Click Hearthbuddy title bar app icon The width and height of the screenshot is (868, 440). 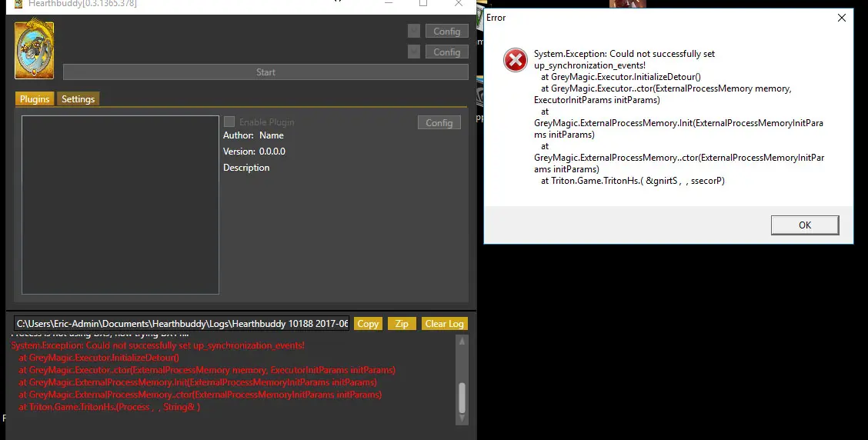(x=18, y=3)
